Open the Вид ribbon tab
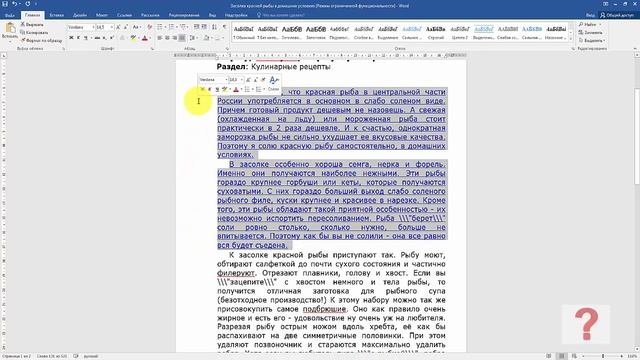 point(212,15)
